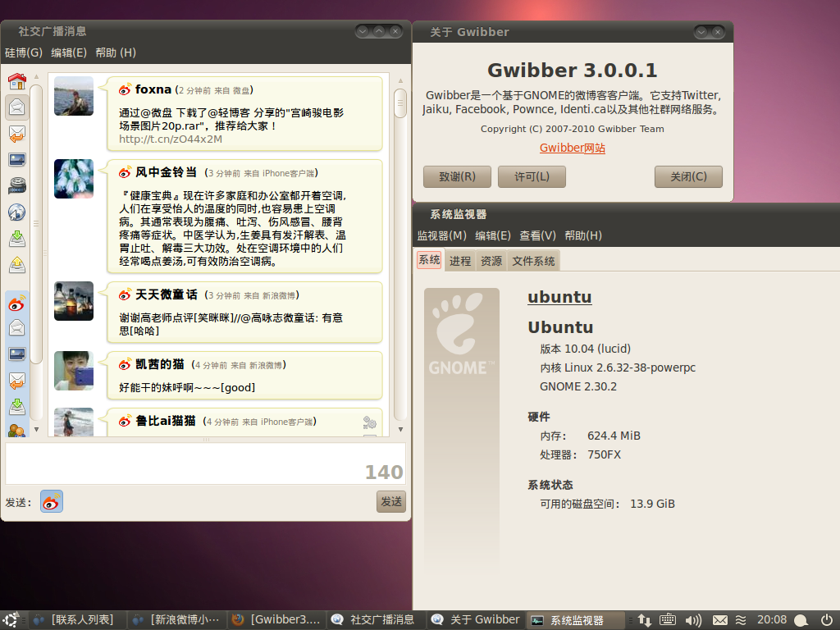Switch to the 文件系统 file systems tab
The image size is (840, 630).
[x=533, y=261]
